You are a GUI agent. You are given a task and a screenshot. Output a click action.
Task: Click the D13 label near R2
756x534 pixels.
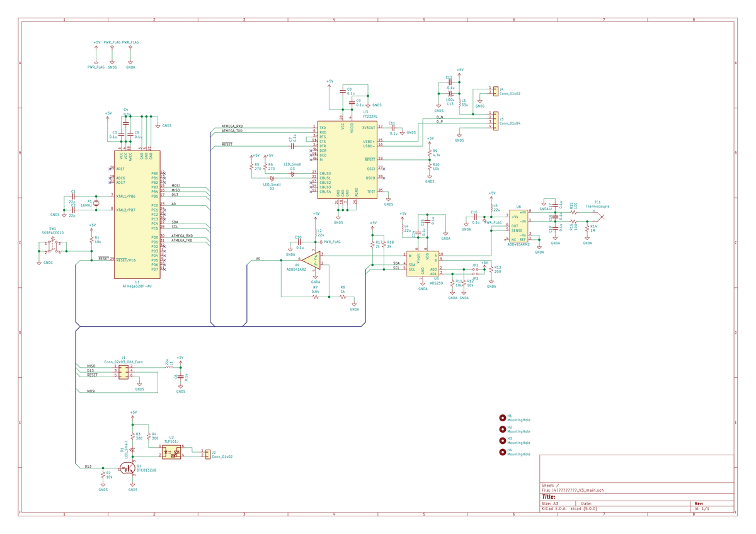tap(88, 467)
